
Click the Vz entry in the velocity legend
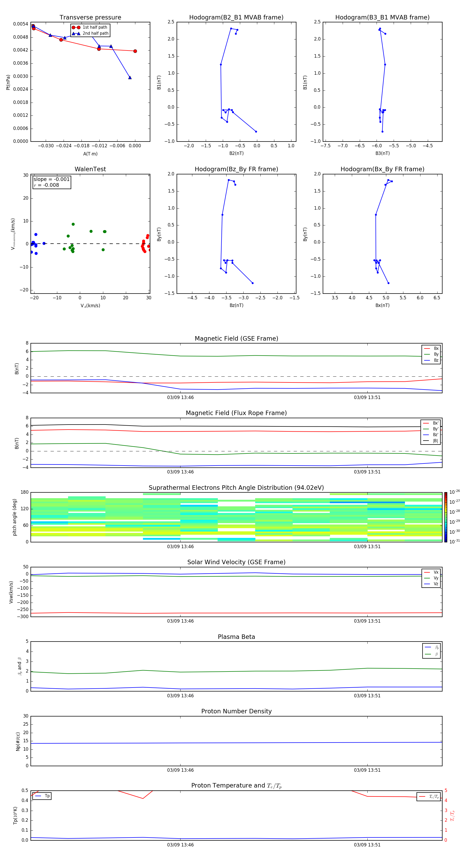click(431, 584)
